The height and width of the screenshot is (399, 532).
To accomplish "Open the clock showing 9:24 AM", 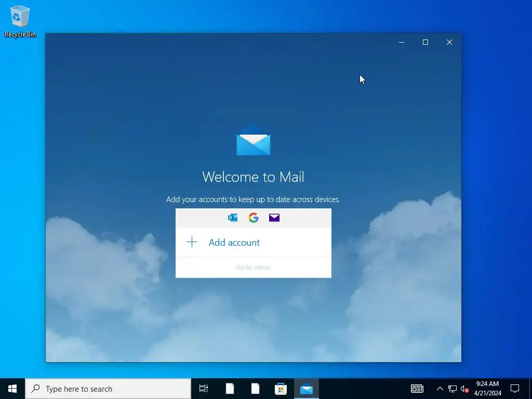I will point(487,389).
